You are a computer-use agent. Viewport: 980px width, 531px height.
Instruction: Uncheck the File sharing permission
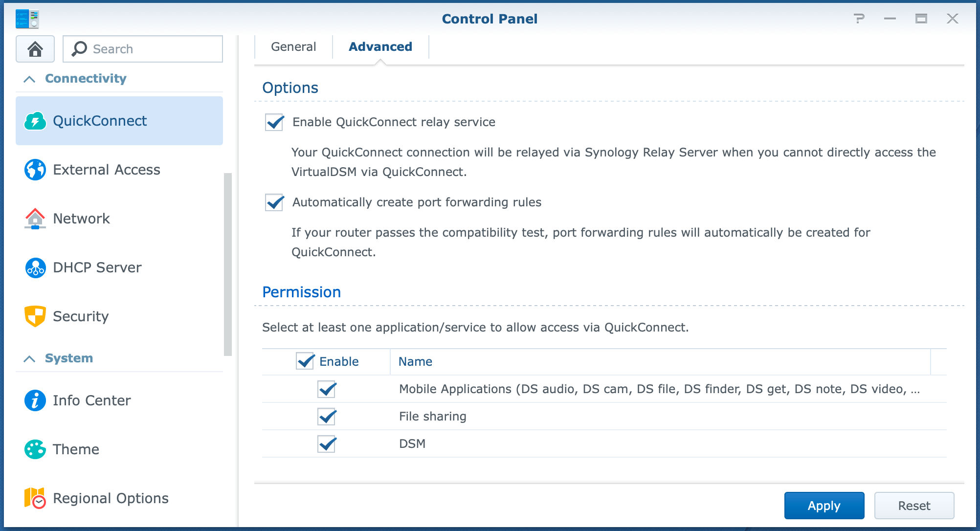coord(327,417)
